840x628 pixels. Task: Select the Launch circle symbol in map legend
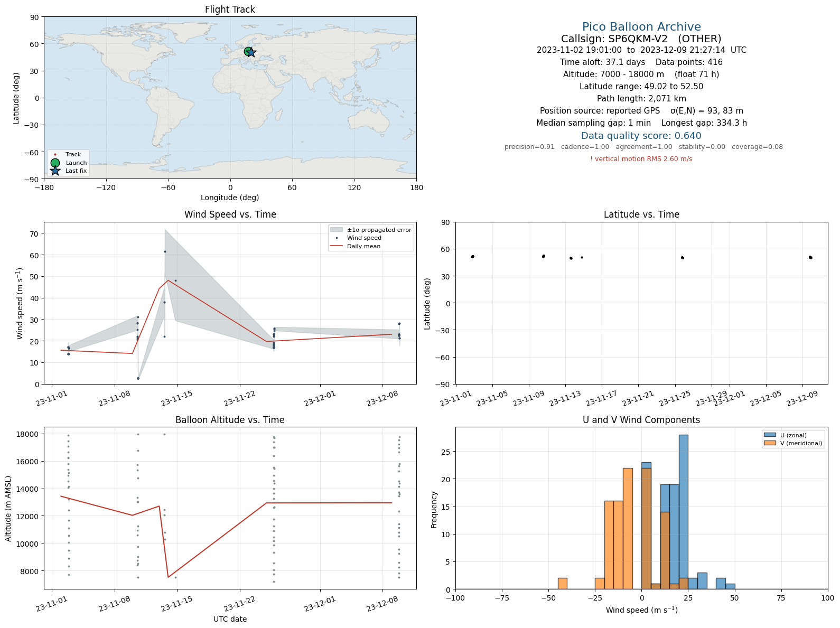click(x=55, y=163)
